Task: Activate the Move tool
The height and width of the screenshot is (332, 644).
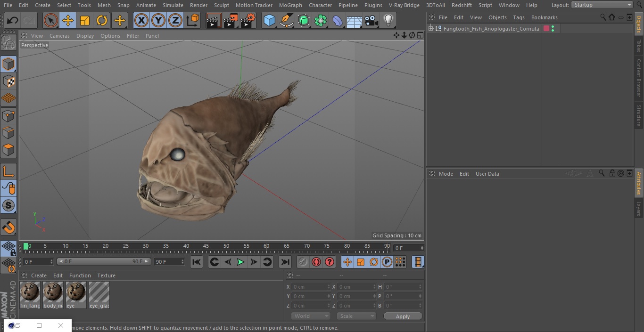Action: pos(68,20)
